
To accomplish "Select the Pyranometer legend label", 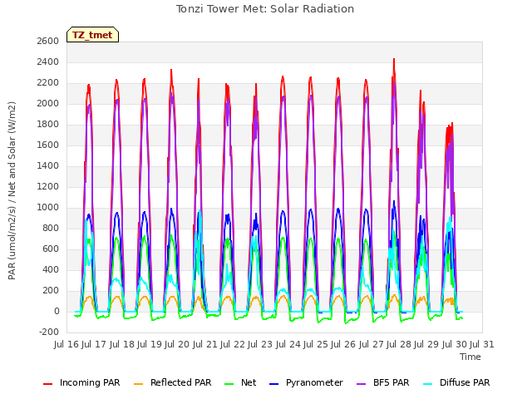I will click(x=314, y=382).
